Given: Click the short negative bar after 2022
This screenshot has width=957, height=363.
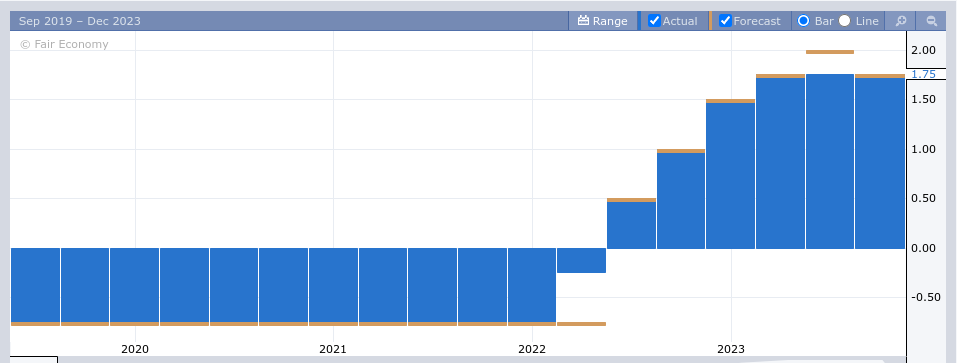Looking at the screenshot, I should (x=581, y=261).
